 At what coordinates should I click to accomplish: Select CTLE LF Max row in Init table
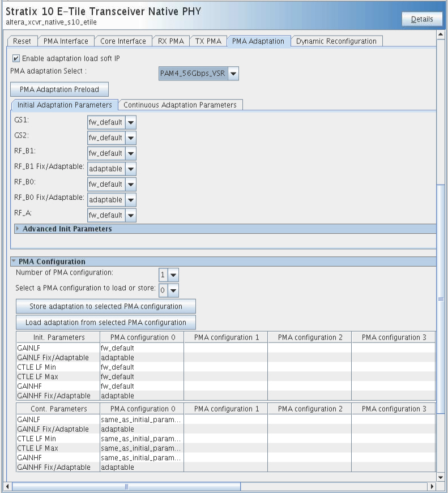tap(226, 376)
